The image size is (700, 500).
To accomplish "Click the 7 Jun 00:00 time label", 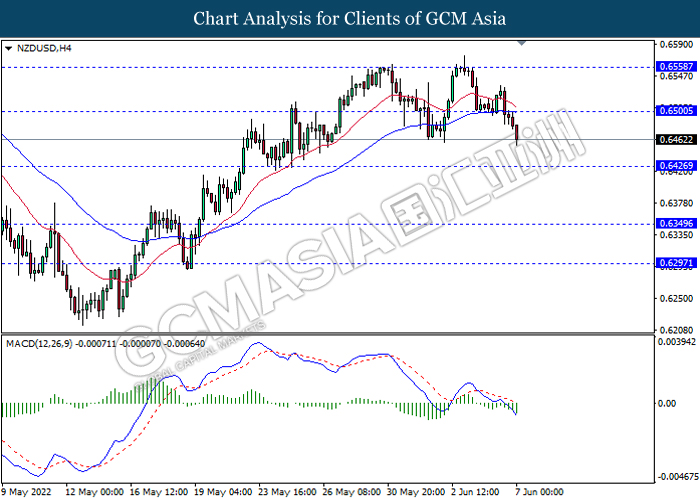I will click(540, 492).
